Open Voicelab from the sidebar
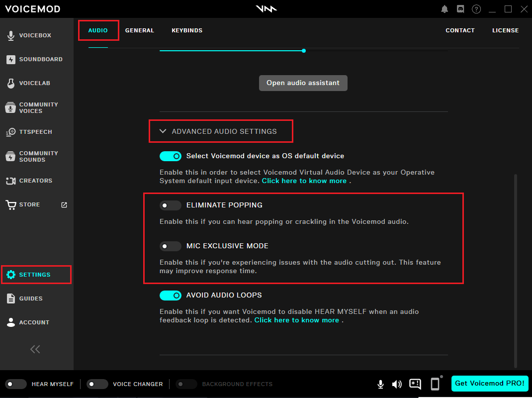The height and width of the screenshot is (398, 532). (34, 83)
